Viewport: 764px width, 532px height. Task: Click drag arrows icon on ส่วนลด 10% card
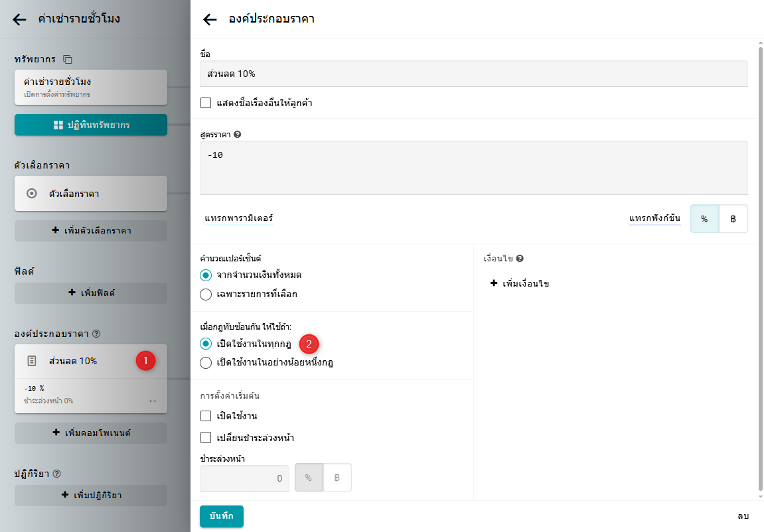pyautogui.click(x=153, y=401)
